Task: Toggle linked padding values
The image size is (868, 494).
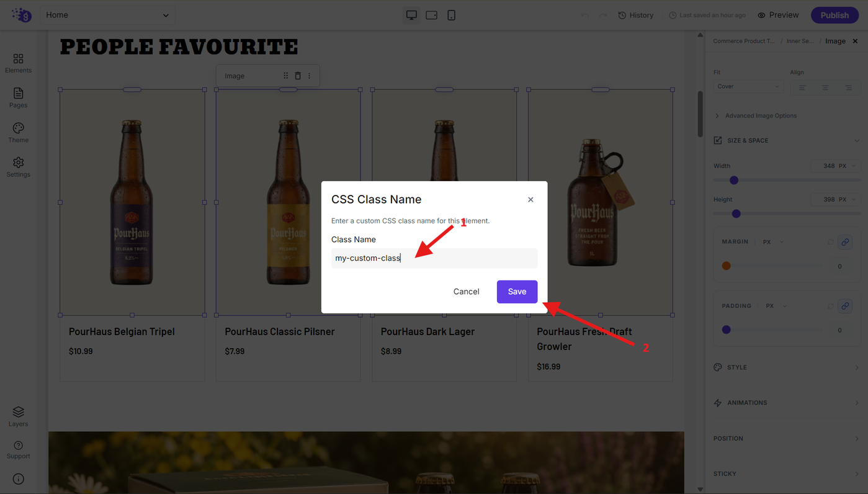Action: coord(844,306)
